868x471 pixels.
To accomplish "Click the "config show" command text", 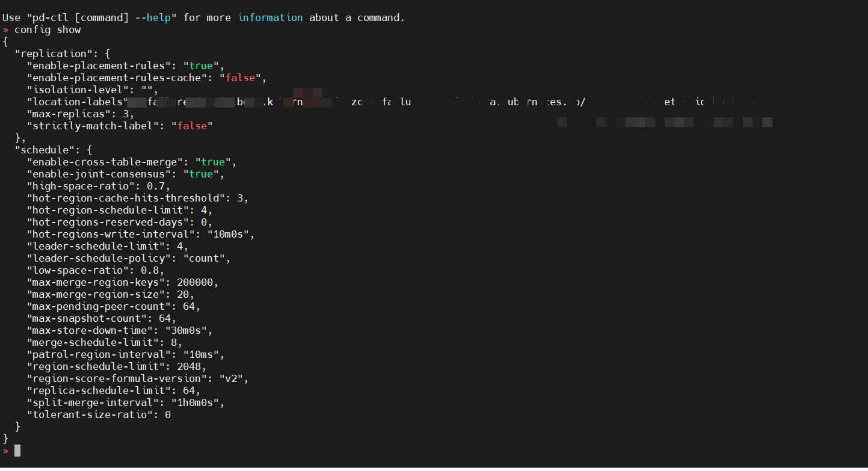I will [x=48, y=29].
